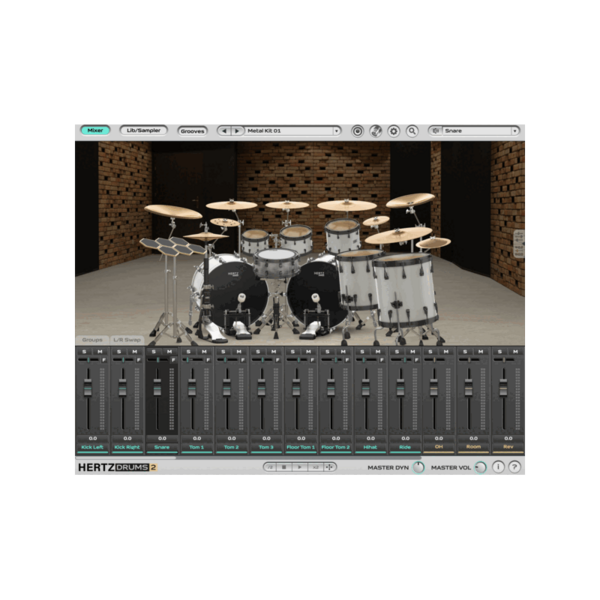
Task: Click the Kick Left volume fader
Action: tap(88, 388)
